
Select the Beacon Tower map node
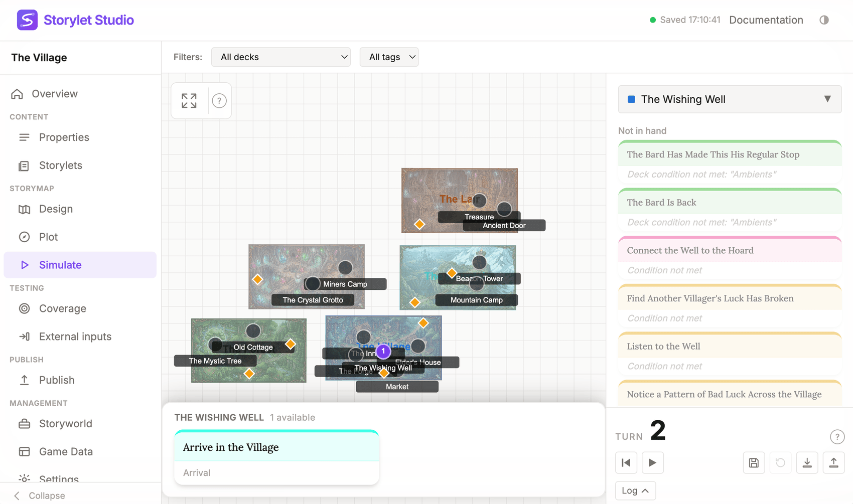click(x=479, y=262)
